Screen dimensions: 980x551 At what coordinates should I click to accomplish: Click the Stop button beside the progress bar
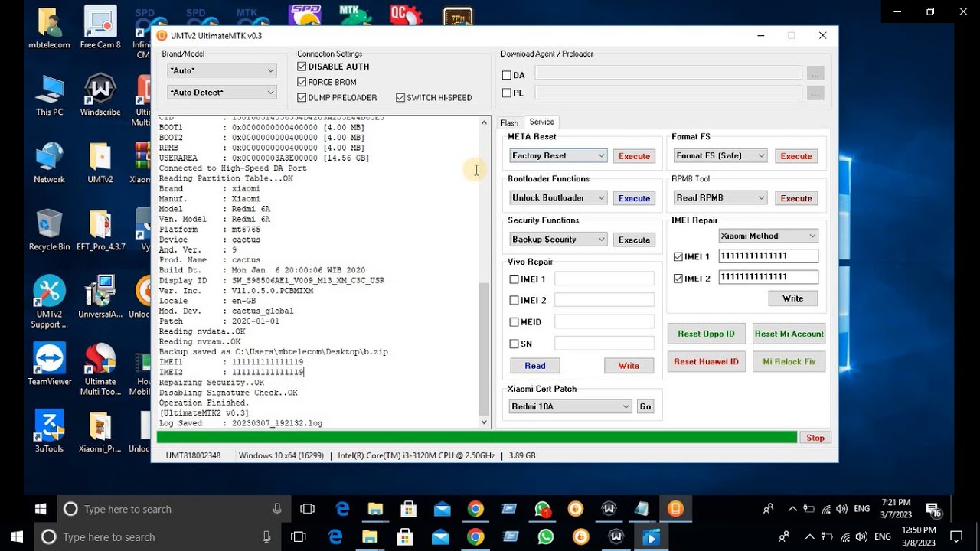point(815,438)
